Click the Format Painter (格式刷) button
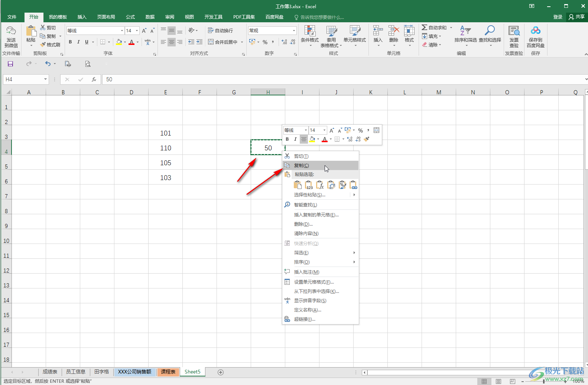Screen dimensions: 588x385 [x=51, y=45]
